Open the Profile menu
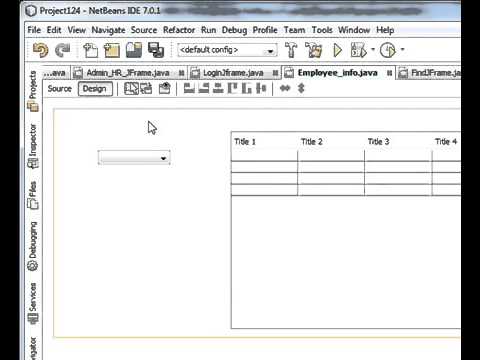The height and width of the screenshot is (360, 480). coord(265,30)
